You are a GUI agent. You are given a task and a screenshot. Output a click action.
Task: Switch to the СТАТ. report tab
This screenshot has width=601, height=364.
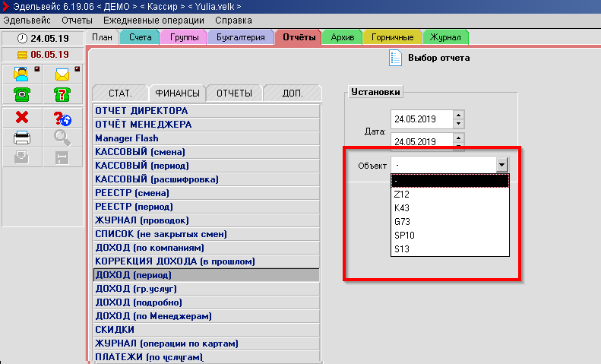click(120, 93)
